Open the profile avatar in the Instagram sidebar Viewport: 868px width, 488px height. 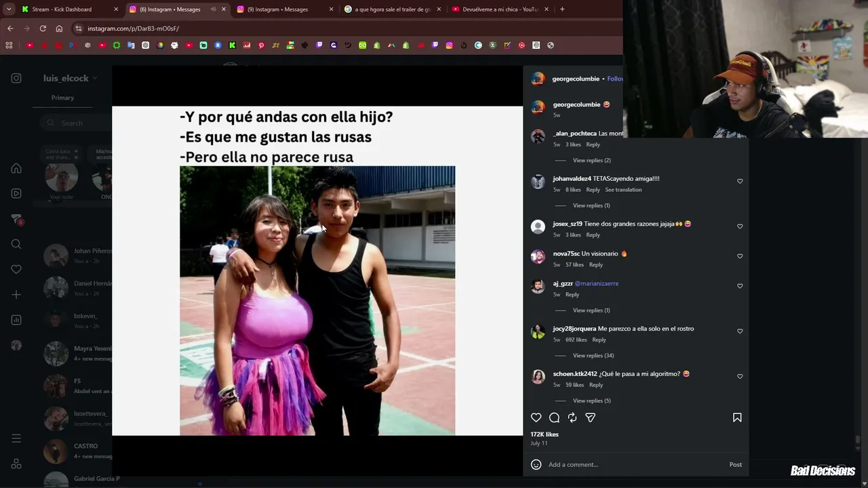(x=16, y=345)
